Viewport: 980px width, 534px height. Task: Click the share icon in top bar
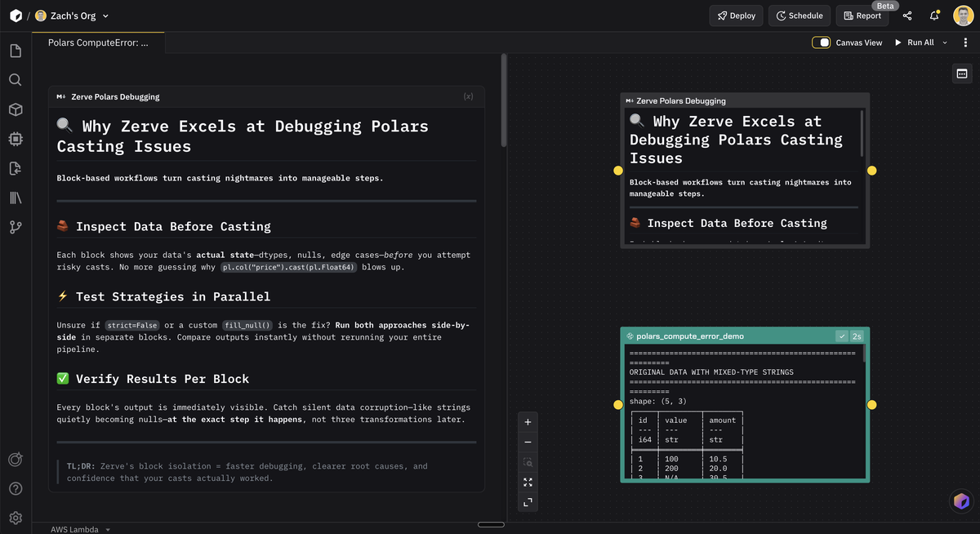pyautogui.click(x=907, y=16)
